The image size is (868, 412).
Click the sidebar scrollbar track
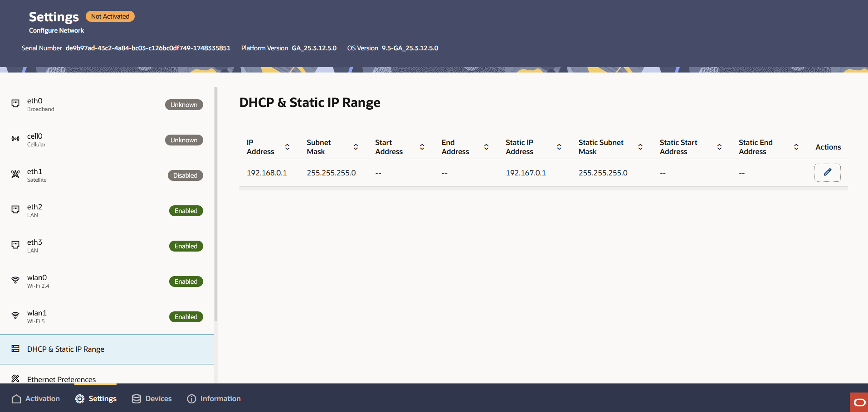(x=215, y=204)
